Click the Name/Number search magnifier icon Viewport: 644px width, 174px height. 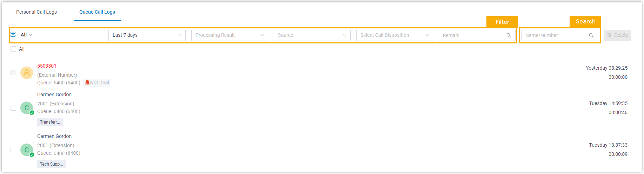(x=591, y=35)
